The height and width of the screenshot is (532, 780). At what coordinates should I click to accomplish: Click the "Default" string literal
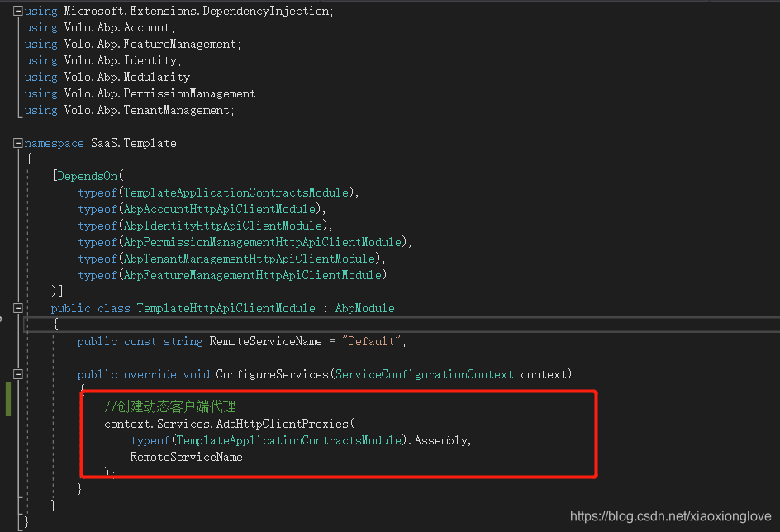pos(370,340)
